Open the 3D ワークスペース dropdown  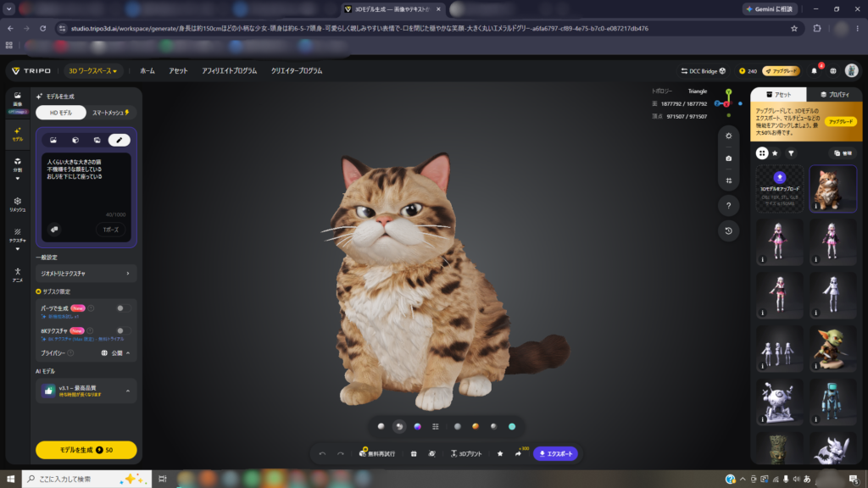pyautogui.click(x=92, y=71)
